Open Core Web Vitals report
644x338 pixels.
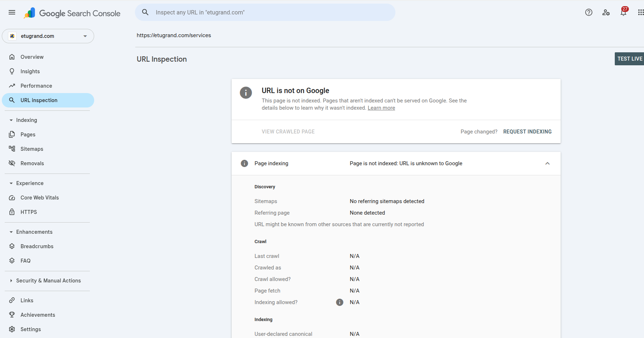39,198
